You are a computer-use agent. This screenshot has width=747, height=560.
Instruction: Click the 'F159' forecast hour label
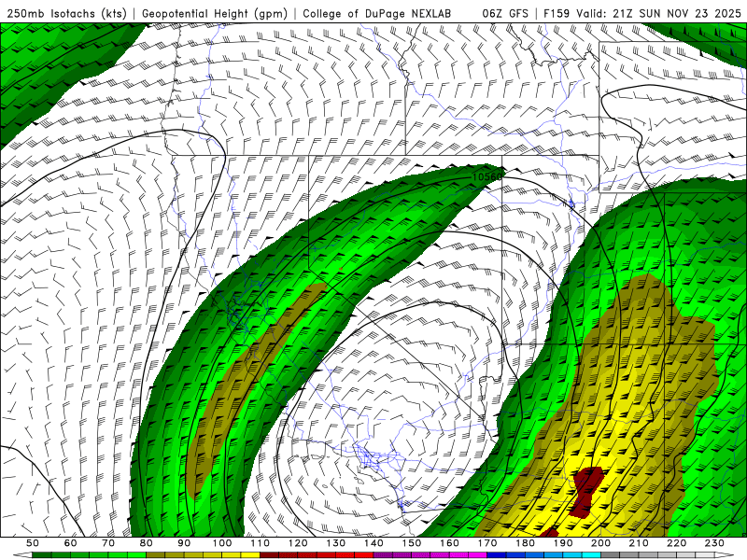click(557, 13)
